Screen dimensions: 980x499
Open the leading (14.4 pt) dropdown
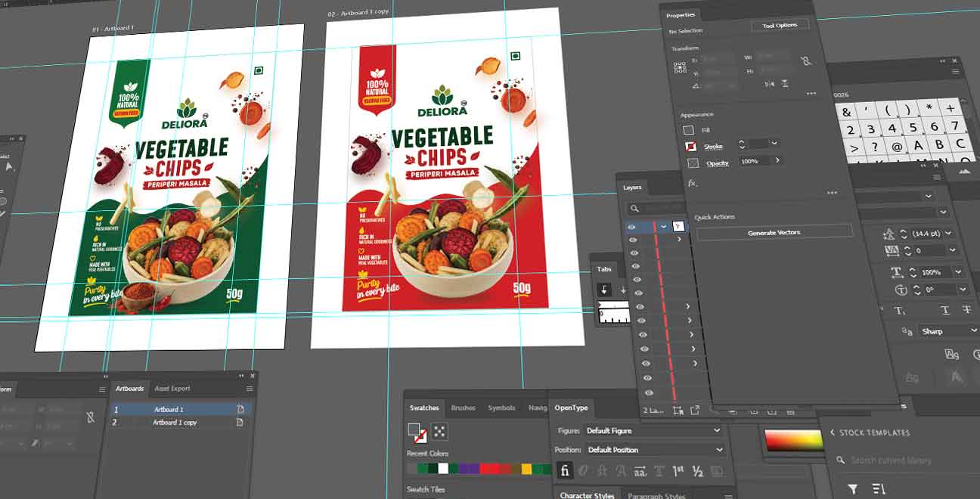pyautogui.click(x=948, y=234)
